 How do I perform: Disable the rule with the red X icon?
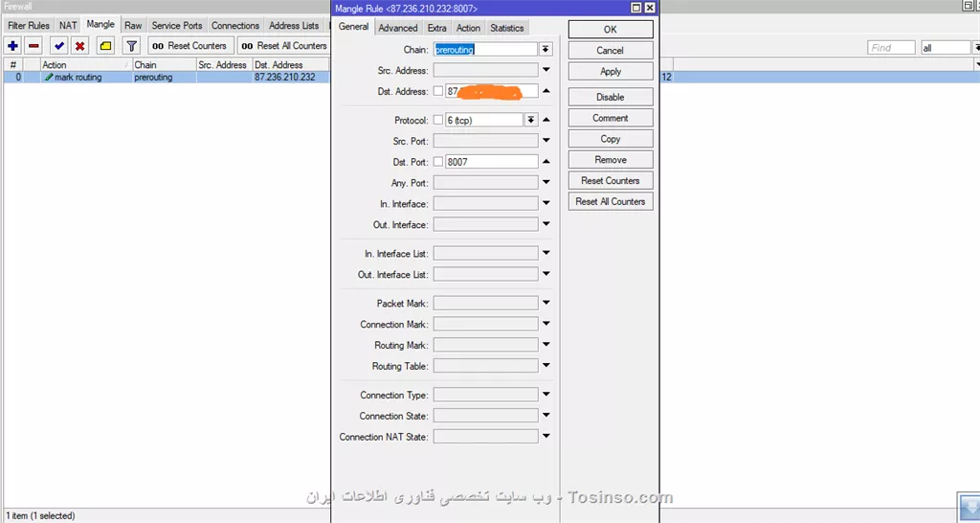(80, 46)
